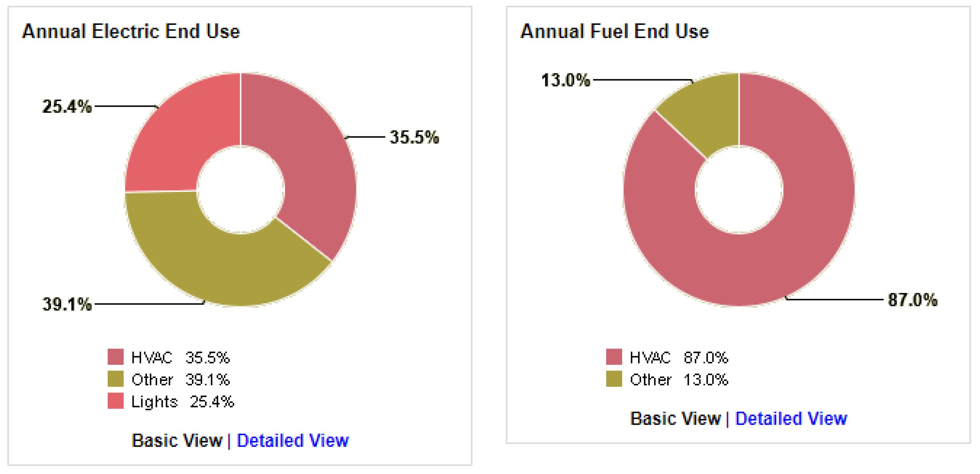Click Other legend swatch in Fuel chart

click(614, 379)
